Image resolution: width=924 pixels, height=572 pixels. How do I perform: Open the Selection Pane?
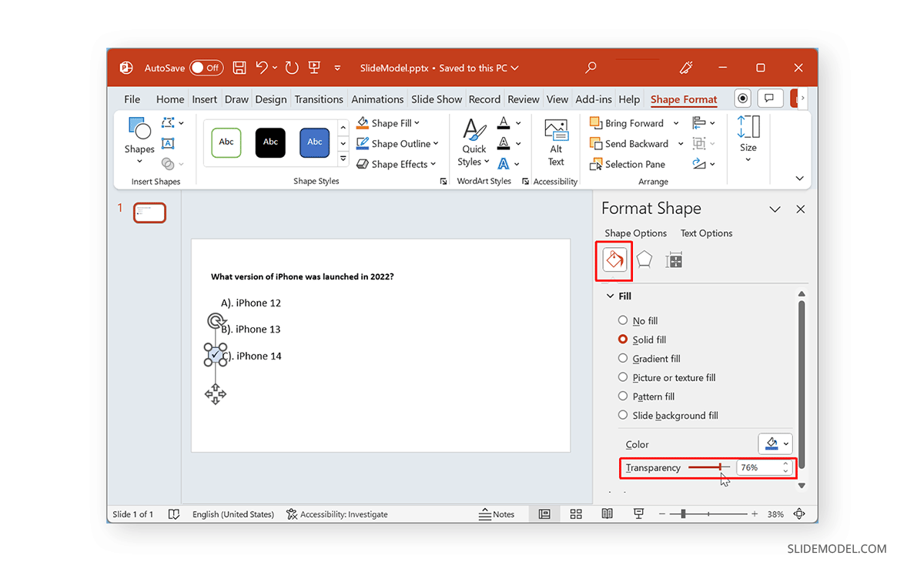(628, 164)
